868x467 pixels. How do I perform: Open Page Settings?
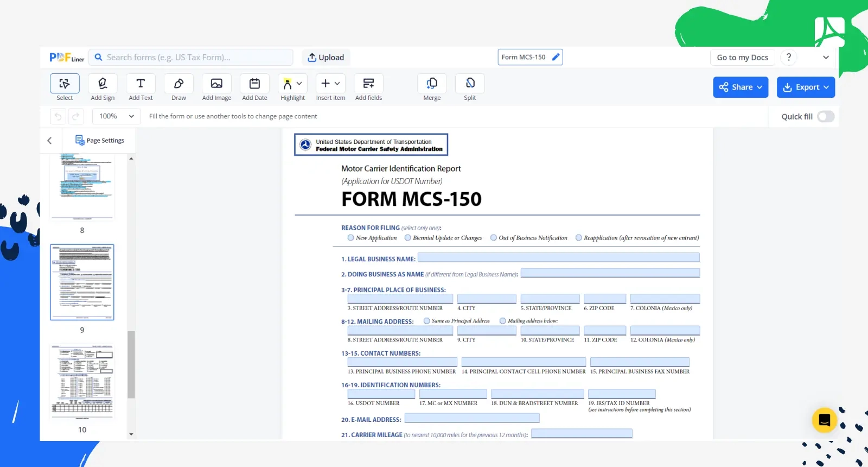tap(100, 140)
